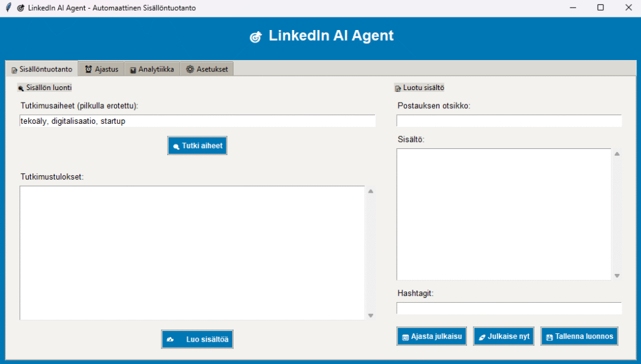Click the icon on the Luo sisältöä button
The height and width of the screenshot is (364, 641).
[x=170, y=340]
